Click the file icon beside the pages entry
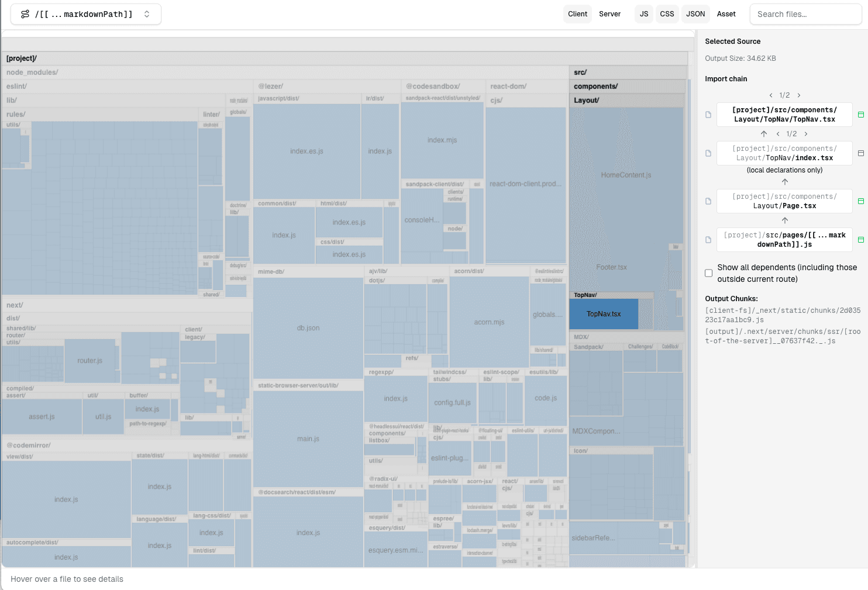The width and height of the screenshot is (868, 590). point(708,240)
